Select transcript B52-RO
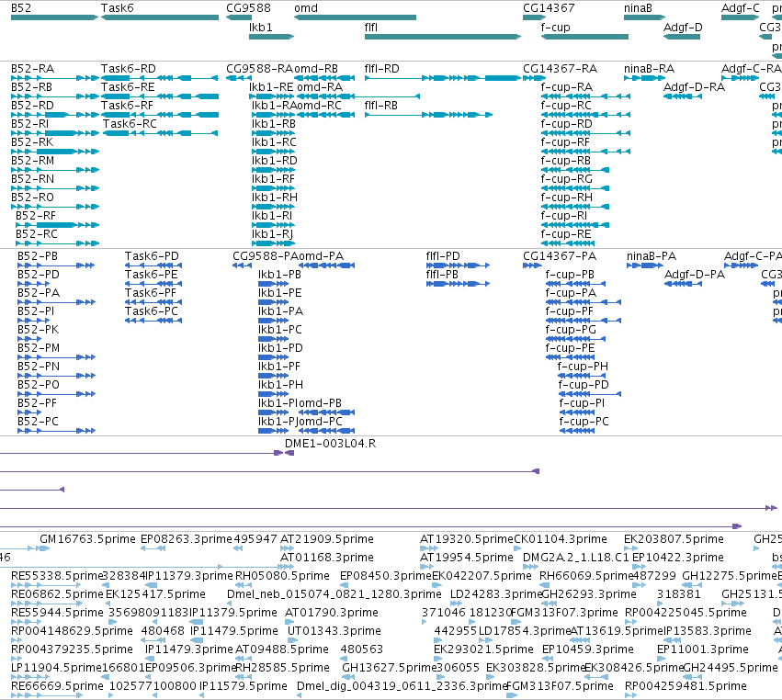Viewport: 782px width, 700px height. point(32,198)
